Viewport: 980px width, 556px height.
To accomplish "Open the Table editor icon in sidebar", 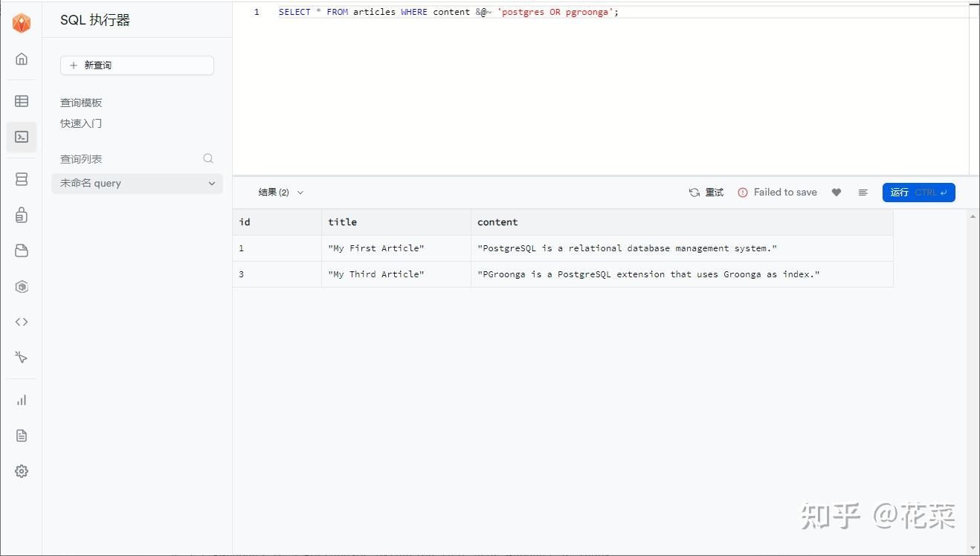I will click(x=22, y=101).
